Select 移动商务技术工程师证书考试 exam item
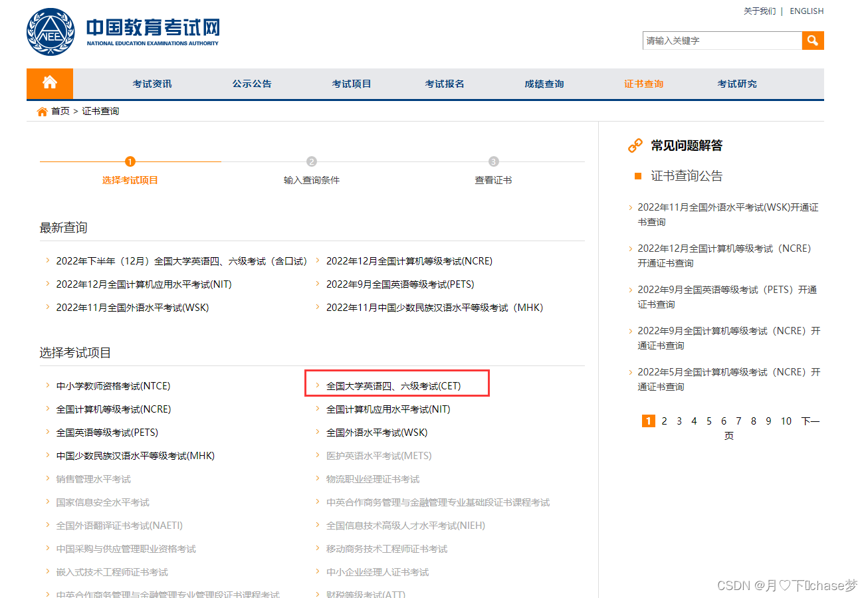 pos(387,549)
